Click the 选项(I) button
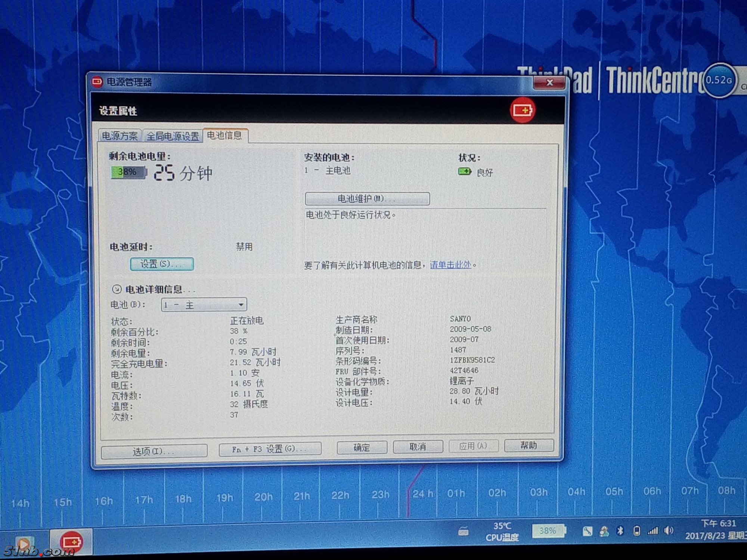The width and height of the screenshot is (747, 560). point(154,451)
